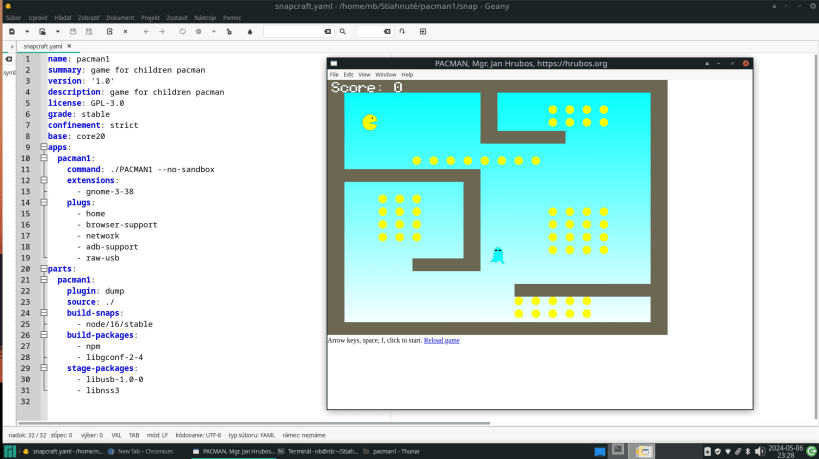Collapse the build-packages: fold marker
The image size is (819, 459).
(x=44, y=335)
